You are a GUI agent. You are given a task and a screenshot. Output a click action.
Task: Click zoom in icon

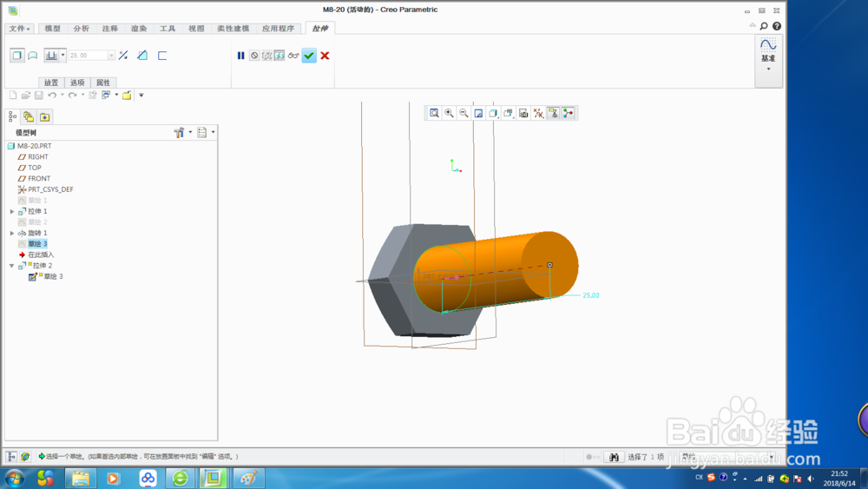click(449, 113)
